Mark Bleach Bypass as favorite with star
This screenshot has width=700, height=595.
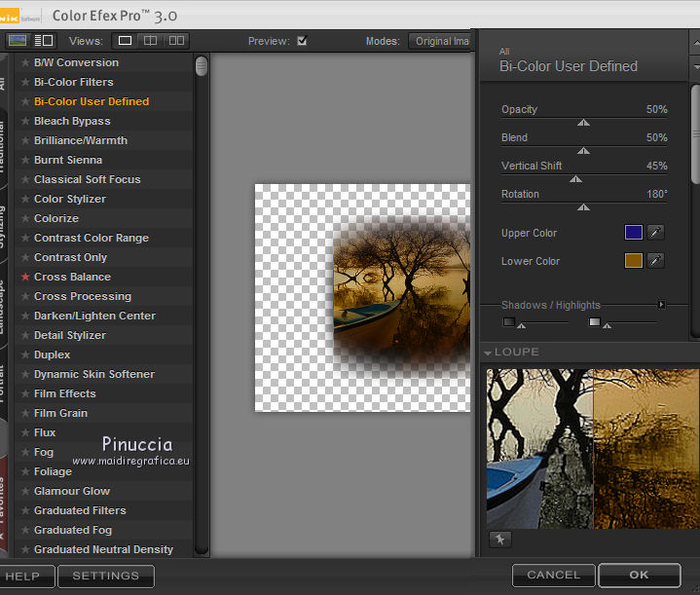click(x=25, y=121)
